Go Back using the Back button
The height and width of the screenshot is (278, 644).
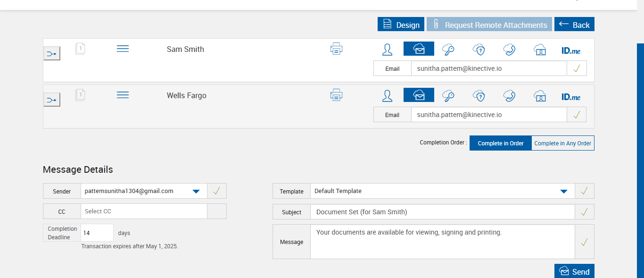click(x=574, y=25)
